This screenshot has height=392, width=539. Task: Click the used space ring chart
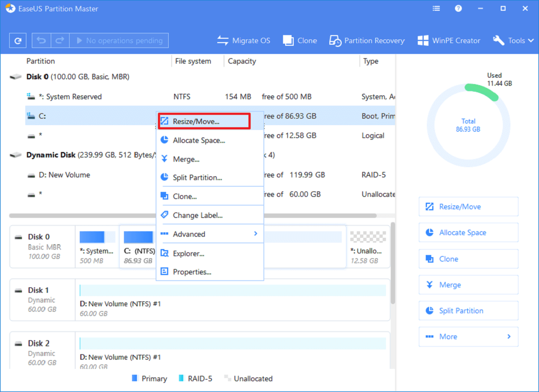tap(468, 125)
